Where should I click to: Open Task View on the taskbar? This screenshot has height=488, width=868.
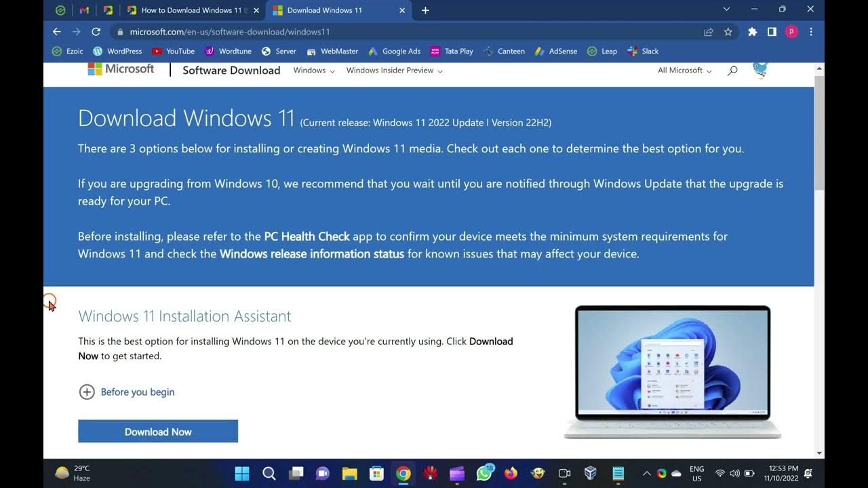point(296,473)
